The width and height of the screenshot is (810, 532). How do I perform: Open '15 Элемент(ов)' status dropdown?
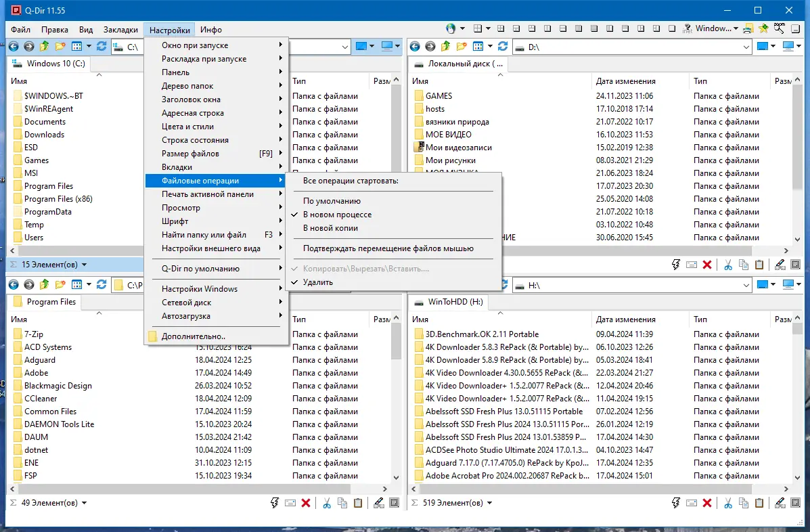(84, 265)
